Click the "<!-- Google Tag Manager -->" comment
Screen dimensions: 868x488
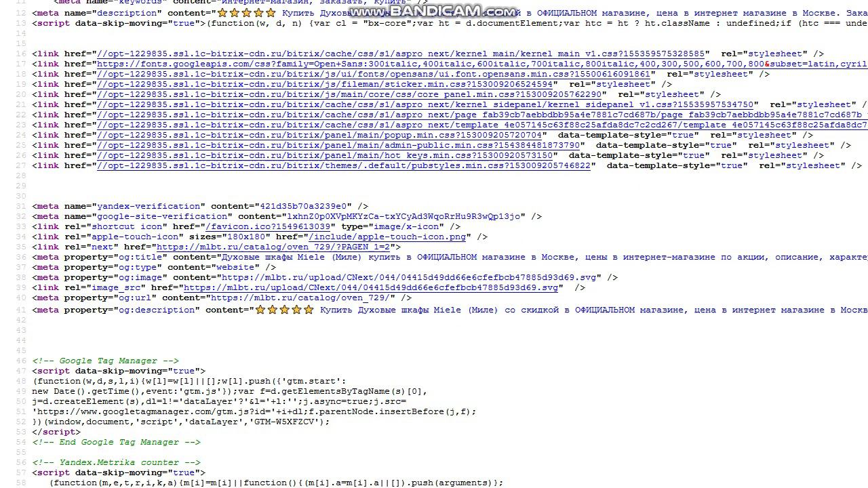tap(106, 361)
